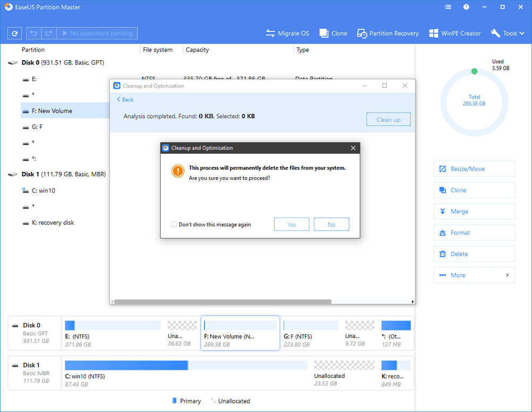Click the Merge arrows icon

pyautogui.click(x=443, y=211)
